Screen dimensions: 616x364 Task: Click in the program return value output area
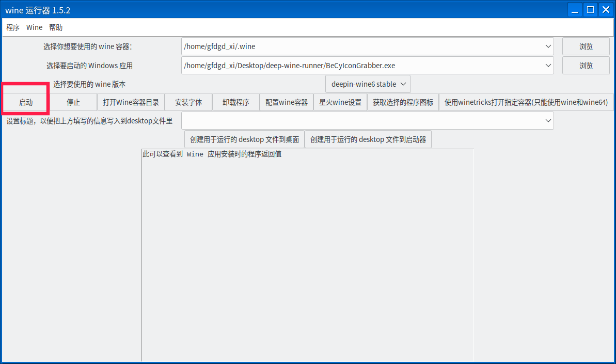coord(308,255)
